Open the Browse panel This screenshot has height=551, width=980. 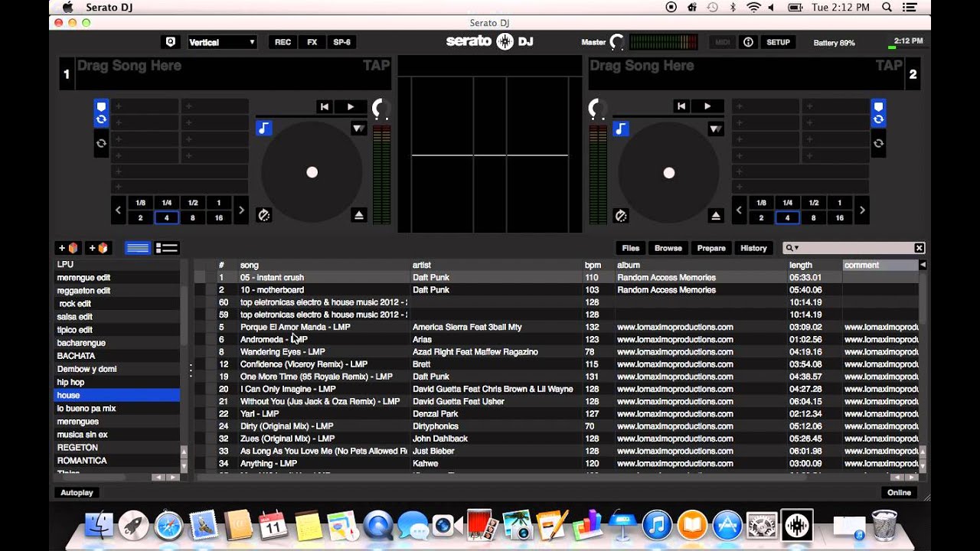[668, 248]
